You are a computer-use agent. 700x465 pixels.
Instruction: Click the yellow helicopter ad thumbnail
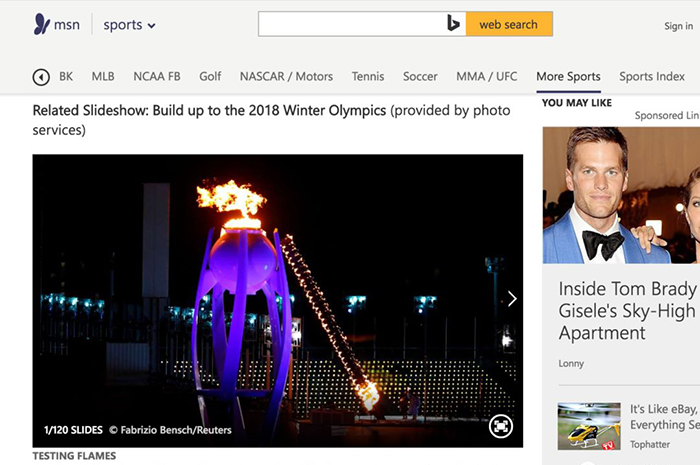[589, 425]
